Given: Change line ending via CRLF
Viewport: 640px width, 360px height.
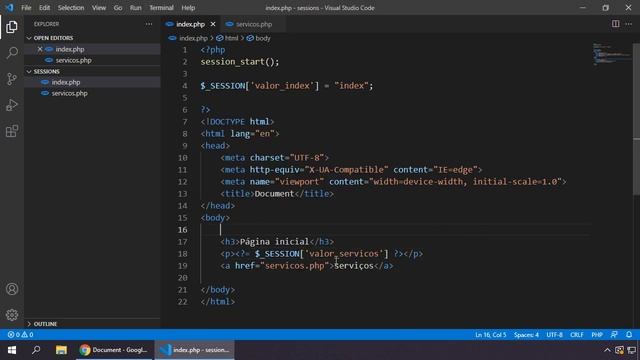Looking at the screenshot, I should point(577,335).
